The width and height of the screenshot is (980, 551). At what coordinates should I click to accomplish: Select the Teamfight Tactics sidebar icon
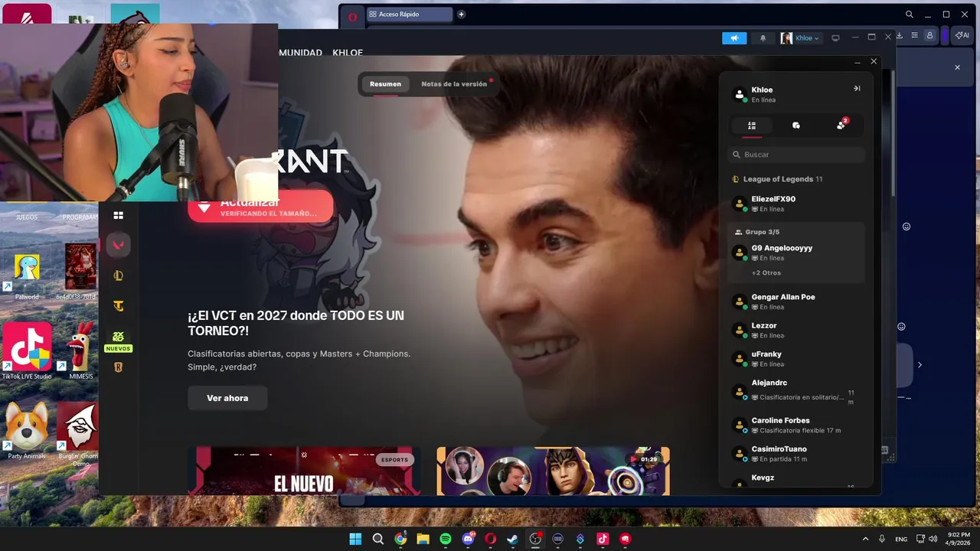pos(118,306)
